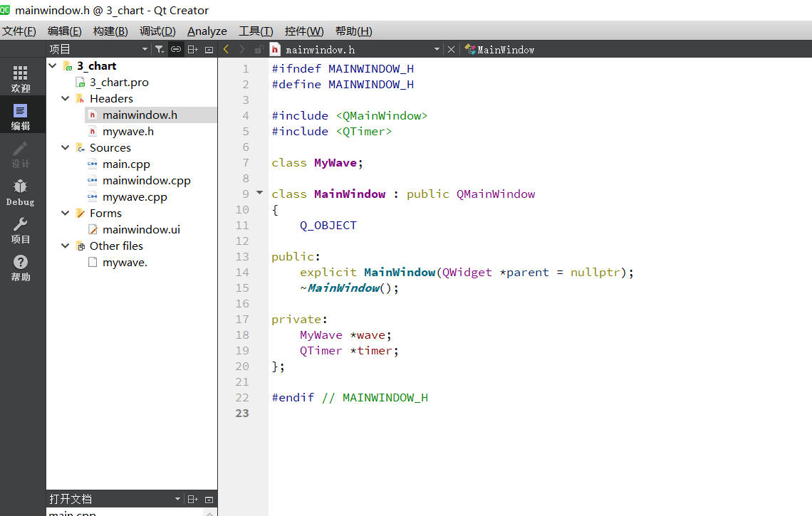Split the open documents panel
This screenshot has width=812, height=516.
[192, 499]
